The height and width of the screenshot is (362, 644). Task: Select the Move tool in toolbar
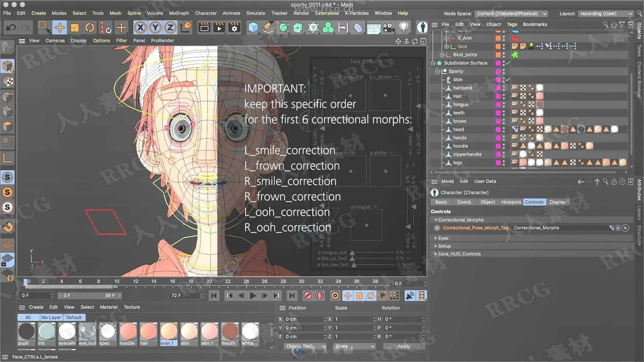click(x=60, y=27)
